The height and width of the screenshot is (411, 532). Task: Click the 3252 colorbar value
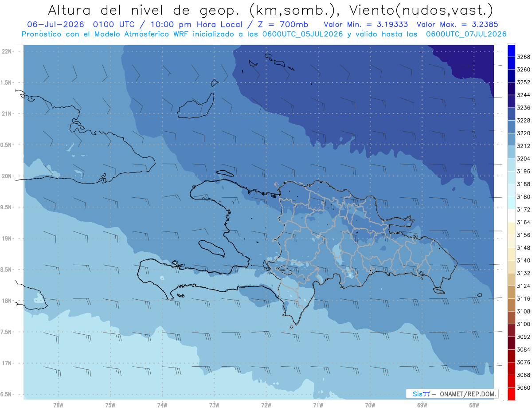(523, 82)
